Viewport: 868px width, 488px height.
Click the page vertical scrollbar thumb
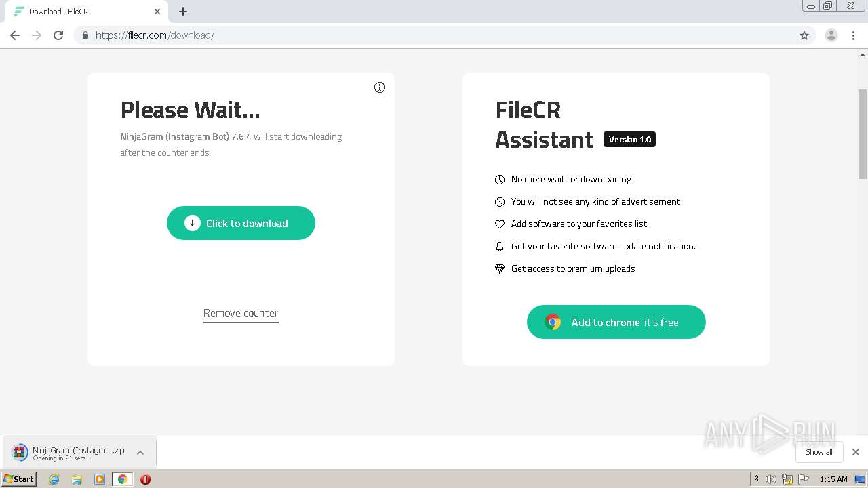tap(863, 134)
